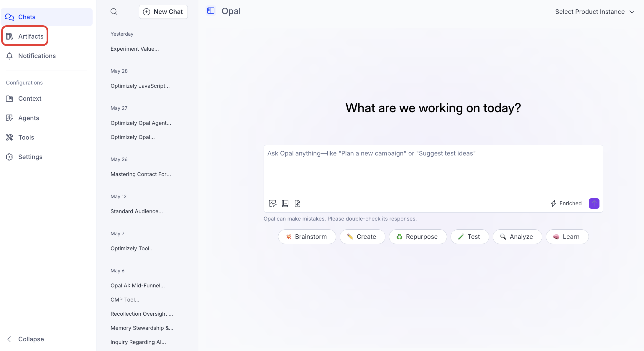This screenshot has width=644, height=351.
Task: Click the Notifications bell icon
Action: [x=9, y=56]
